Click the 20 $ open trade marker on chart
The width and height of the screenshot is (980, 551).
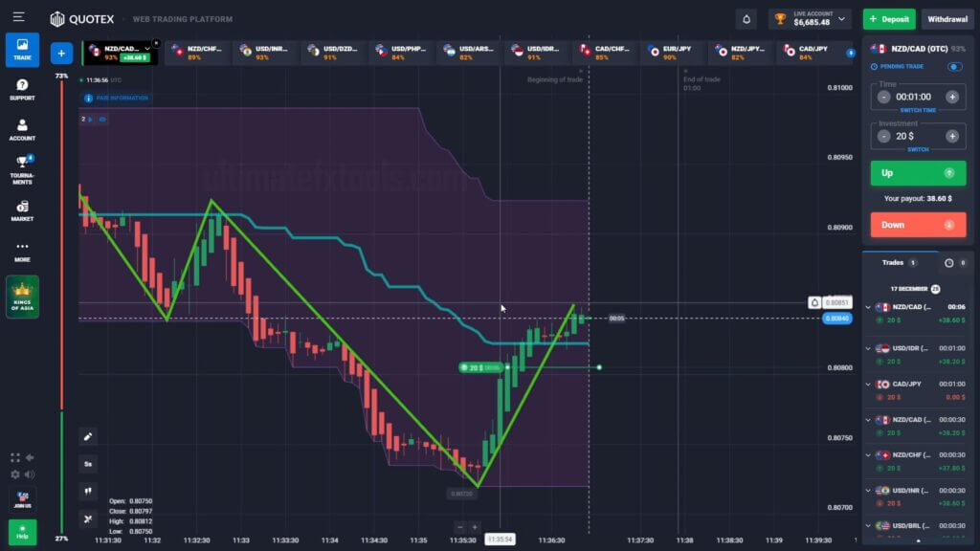click(480, 367)
